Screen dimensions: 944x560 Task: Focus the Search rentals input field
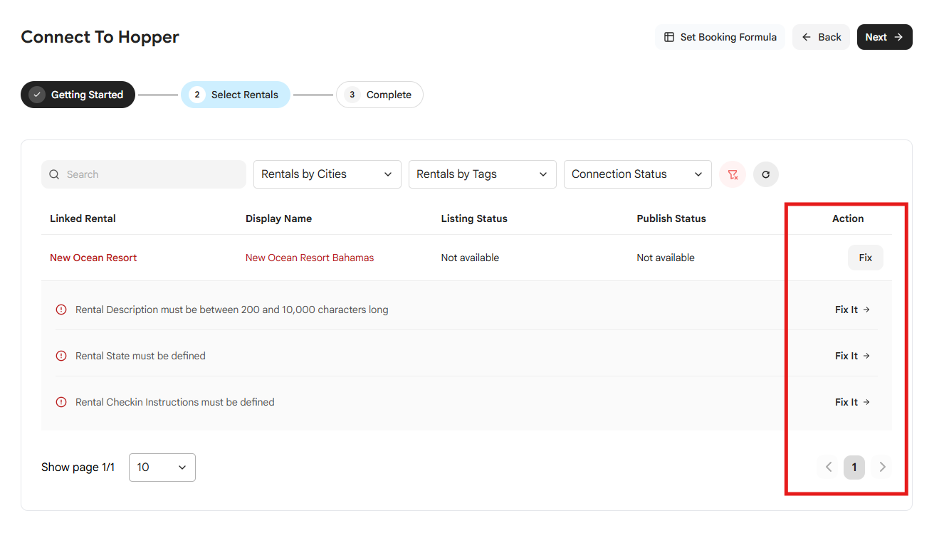coord(144,174)
